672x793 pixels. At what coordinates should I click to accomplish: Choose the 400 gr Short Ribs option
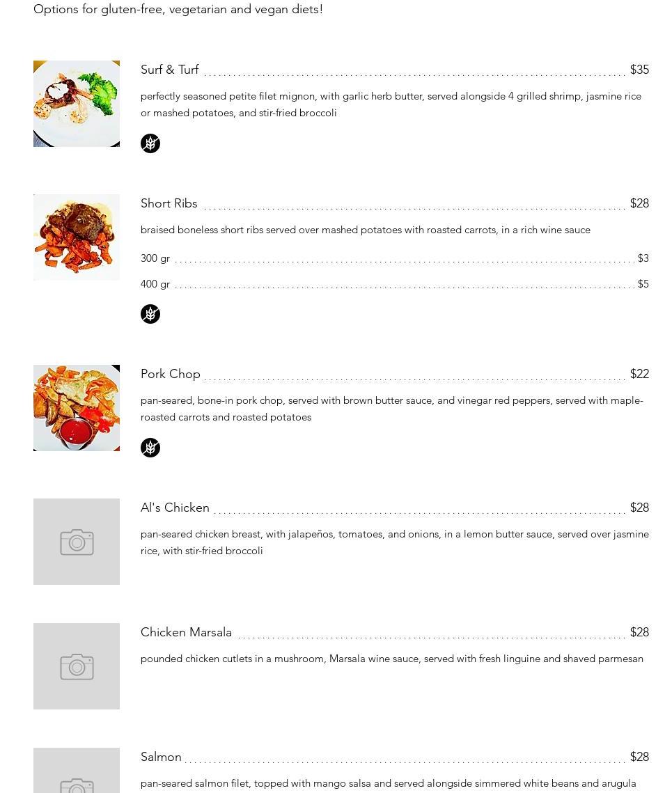pos(155,284)
